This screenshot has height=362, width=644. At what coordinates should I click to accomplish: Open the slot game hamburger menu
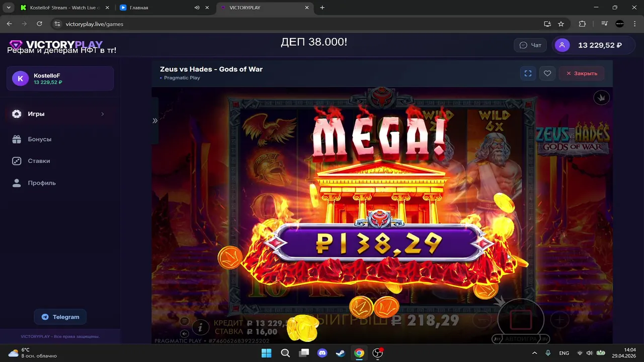pyautogui.click(x=185, y=321)
